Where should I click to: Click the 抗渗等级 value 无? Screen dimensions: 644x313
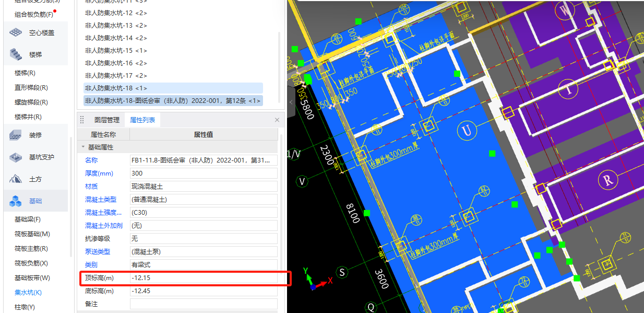click(204, 239)
